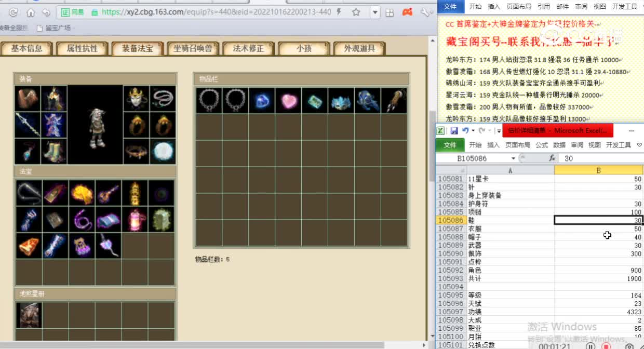Click the claw weapon item in inventory
The width and height of the screenshot is (644, 349).
pos(394,101)
